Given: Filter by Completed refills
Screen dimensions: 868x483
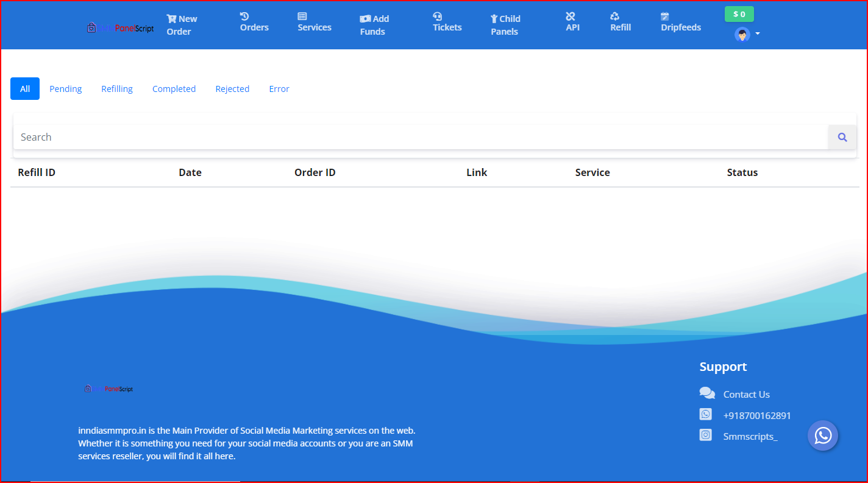Looking at the screenshot, I should point(174,89).
